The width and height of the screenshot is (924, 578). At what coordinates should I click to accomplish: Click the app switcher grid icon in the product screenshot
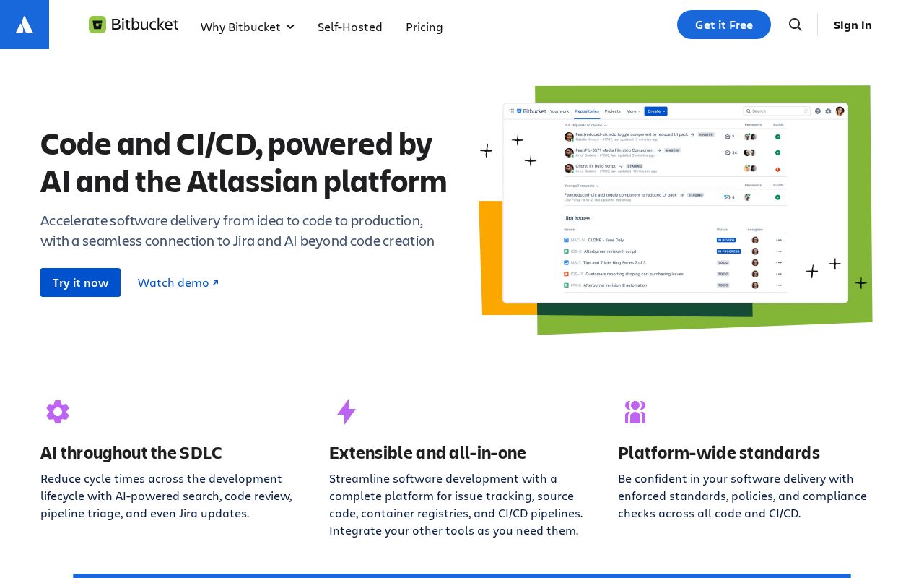coord(511,111)
